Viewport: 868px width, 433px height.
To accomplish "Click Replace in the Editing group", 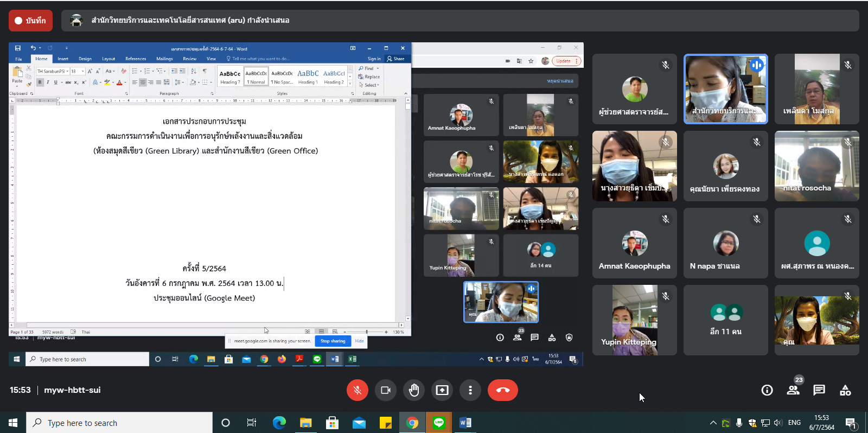I will (369, 77).
